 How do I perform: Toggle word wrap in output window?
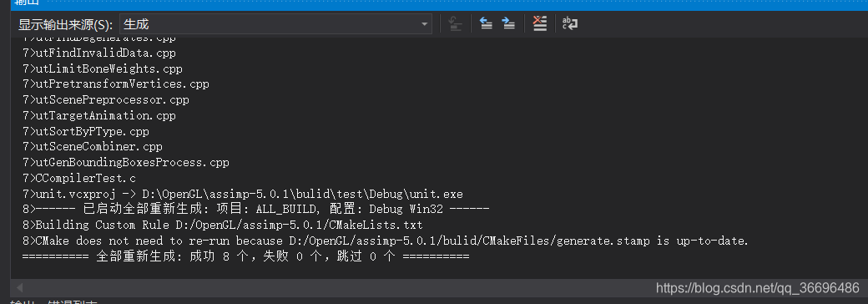(570, 24)
